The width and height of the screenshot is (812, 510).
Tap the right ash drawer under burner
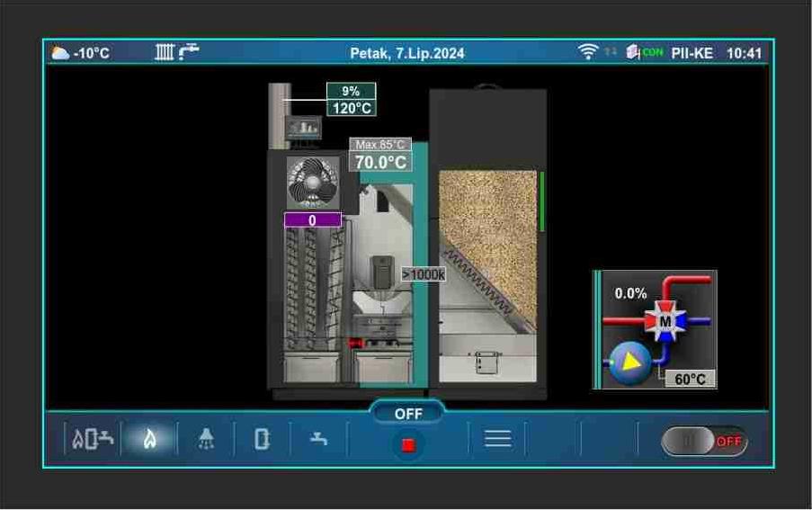point(383,367)
